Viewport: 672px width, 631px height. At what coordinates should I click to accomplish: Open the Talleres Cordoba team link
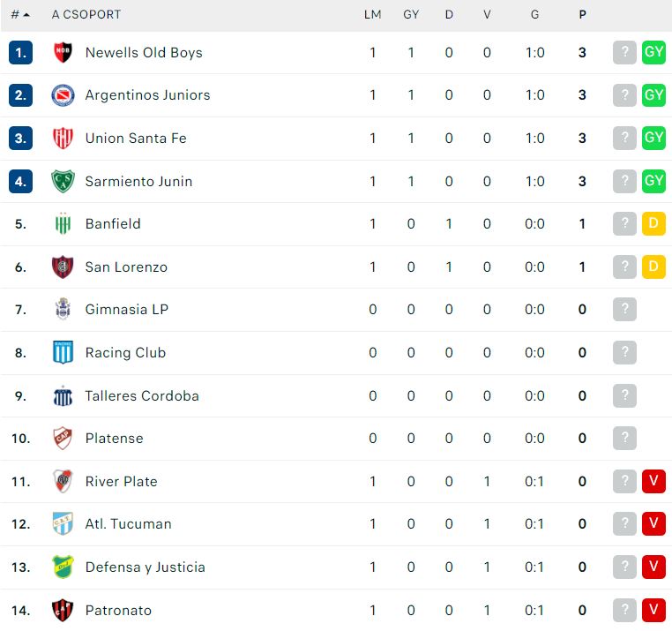coord(142,395)
